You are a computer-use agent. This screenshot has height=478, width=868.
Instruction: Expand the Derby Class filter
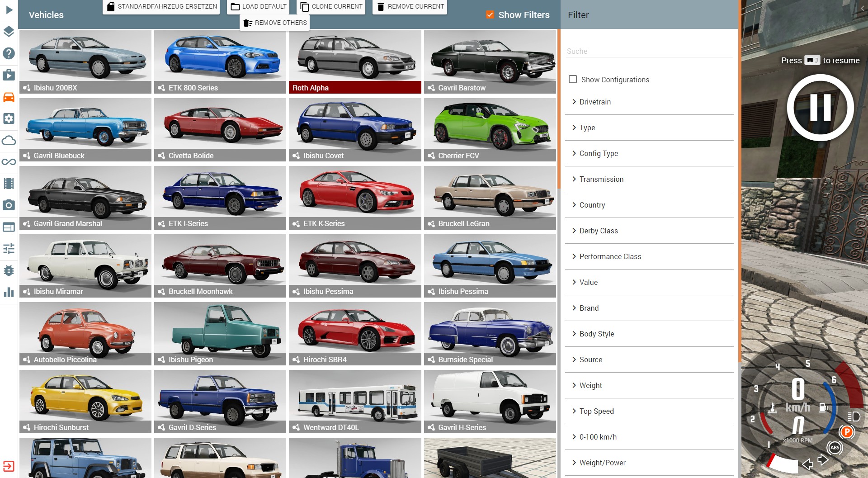[649, 231]
